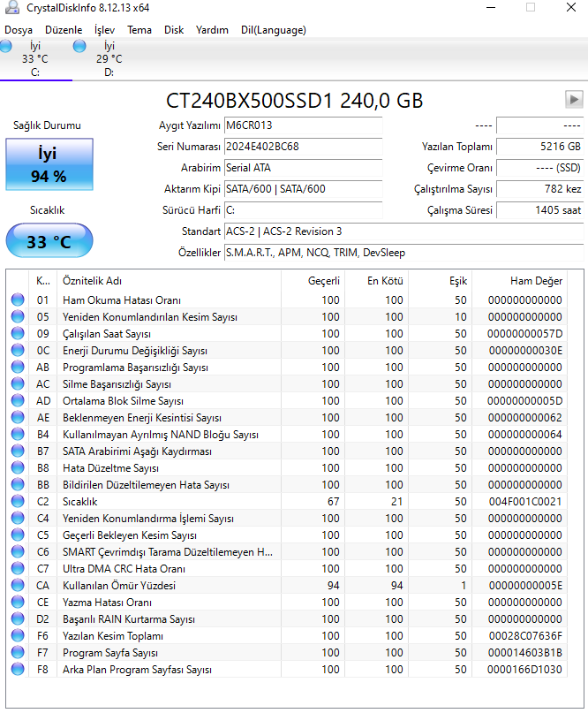Click status icon of SATA Arabirimi Aşağı Kaydırması row
This screenshot has height=713, width=588.
(x=18, y=451)
